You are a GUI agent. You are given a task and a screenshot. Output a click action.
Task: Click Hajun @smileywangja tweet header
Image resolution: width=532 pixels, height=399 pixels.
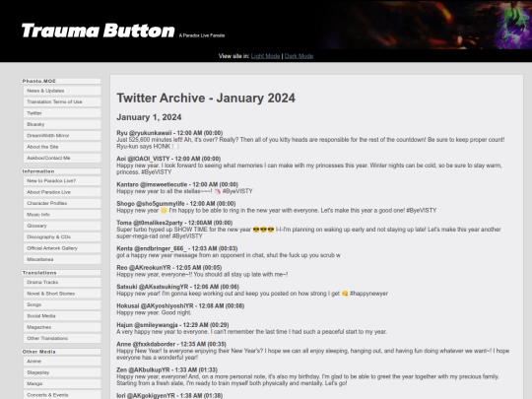(x=172, y=325)
